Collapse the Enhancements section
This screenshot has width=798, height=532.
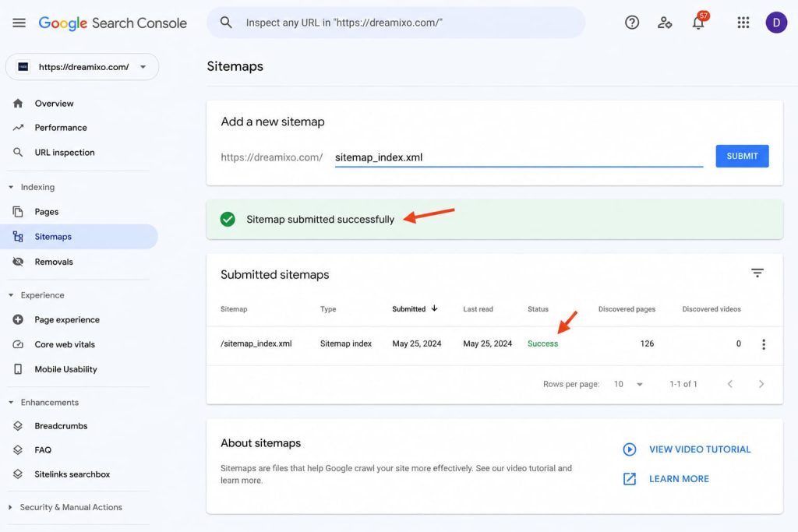point(11,402)
